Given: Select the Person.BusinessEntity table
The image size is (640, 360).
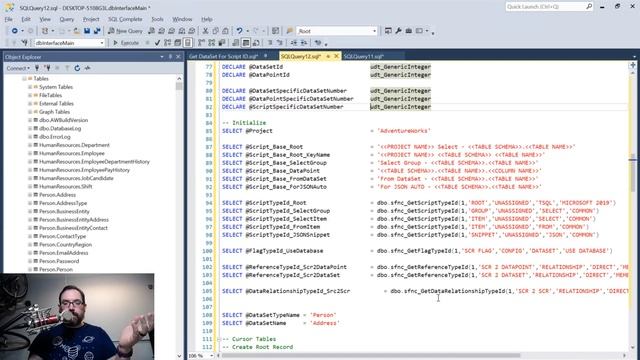Looking at the screenshot, I should [x=64, y=211].
